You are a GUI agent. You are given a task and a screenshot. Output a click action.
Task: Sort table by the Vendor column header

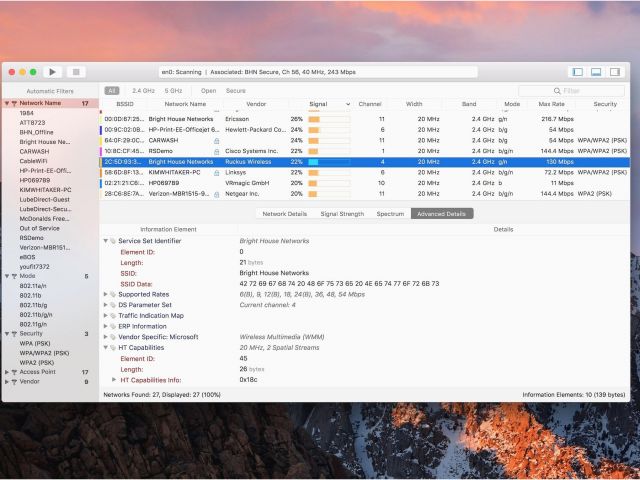(256, 104)
